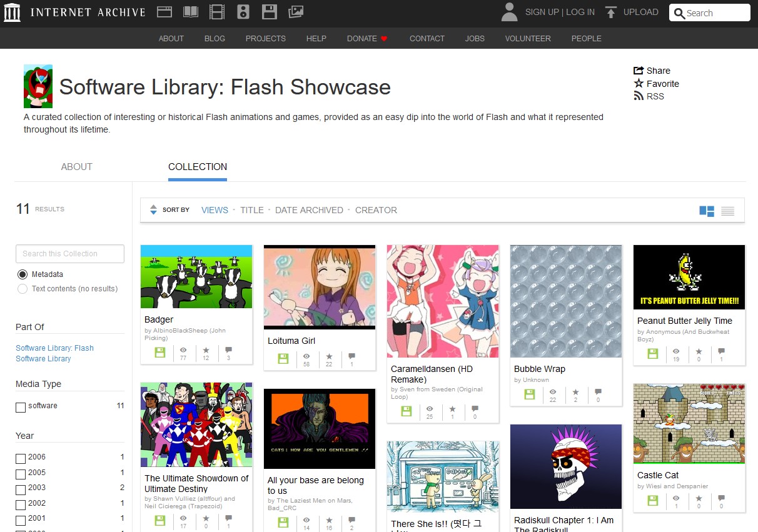Select the Metadata radio button

[x=23, y=274]
